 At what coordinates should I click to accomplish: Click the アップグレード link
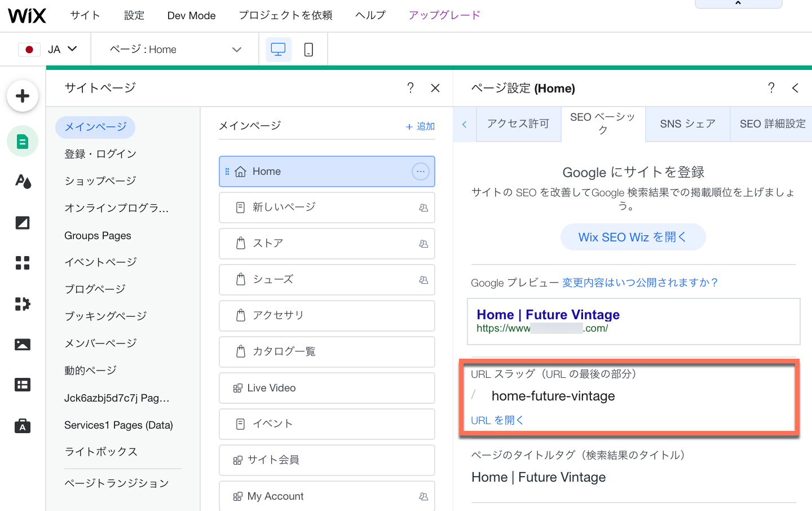[444, 15]
